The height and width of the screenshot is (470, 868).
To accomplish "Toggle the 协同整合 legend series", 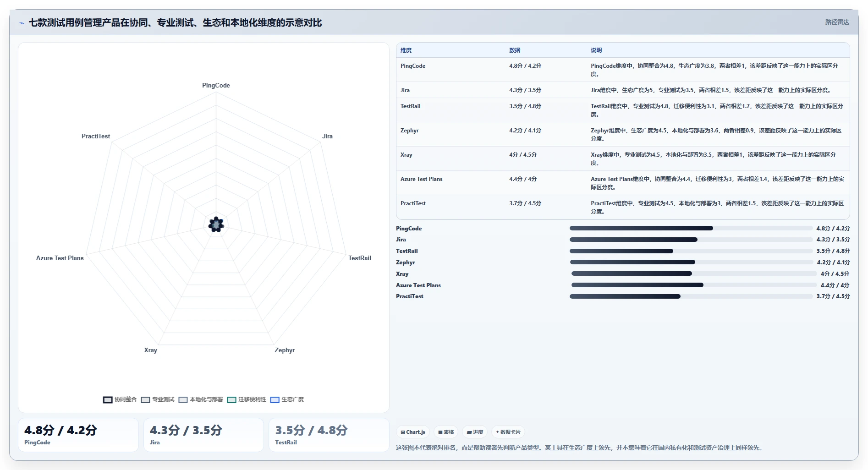I will [x=120, y=399].
